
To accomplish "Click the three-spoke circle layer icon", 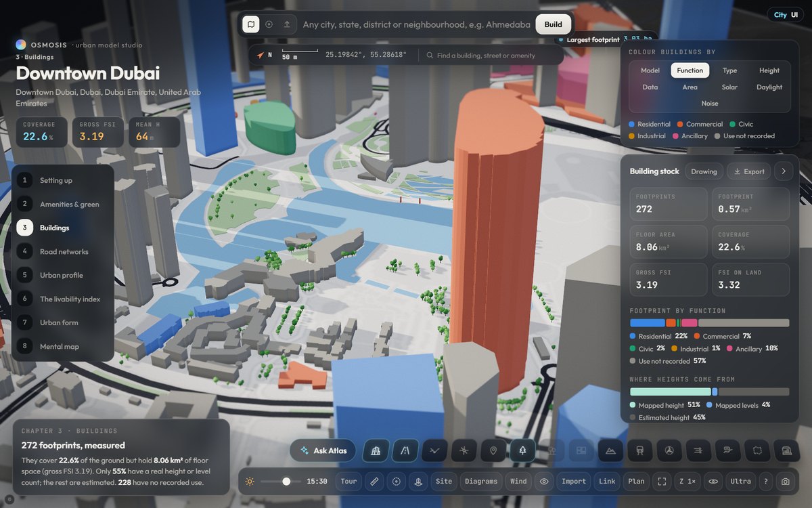I will 669,450.
